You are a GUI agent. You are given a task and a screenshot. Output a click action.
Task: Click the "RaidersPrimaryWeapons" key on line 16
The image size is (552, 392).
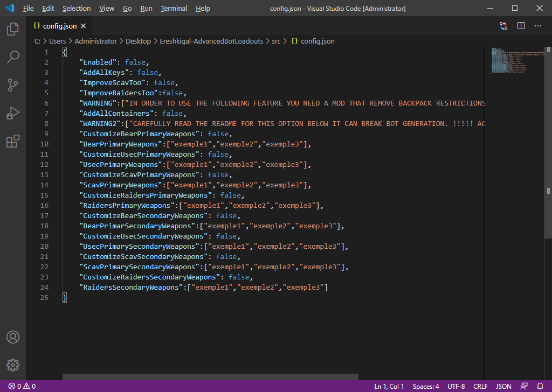point(127,205)
